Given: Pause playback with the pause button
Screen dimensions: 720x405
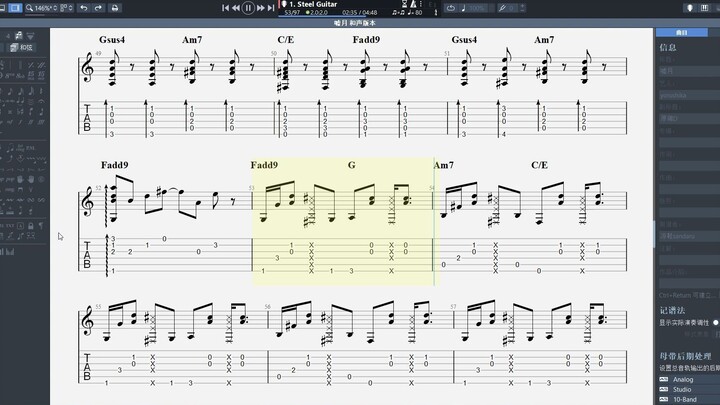Looking at the screenshot, I should (x=248, y=8).
